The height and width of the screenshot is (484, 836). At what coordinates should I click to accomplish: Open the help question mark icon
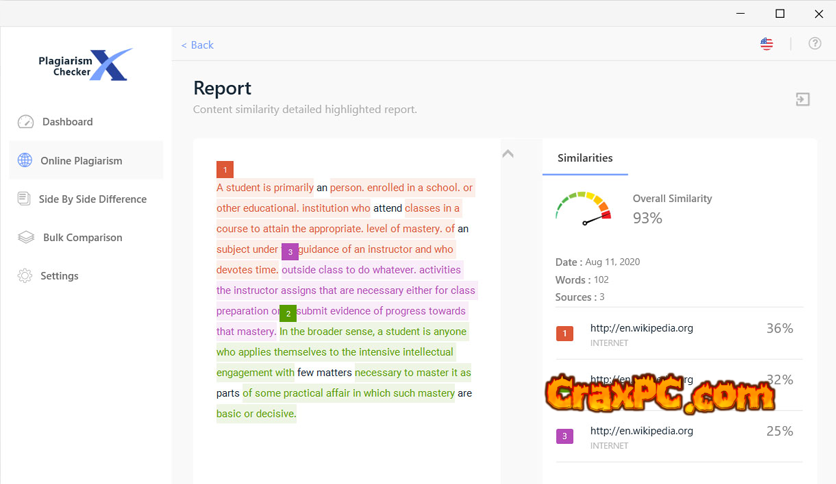(x=815, y=44)
